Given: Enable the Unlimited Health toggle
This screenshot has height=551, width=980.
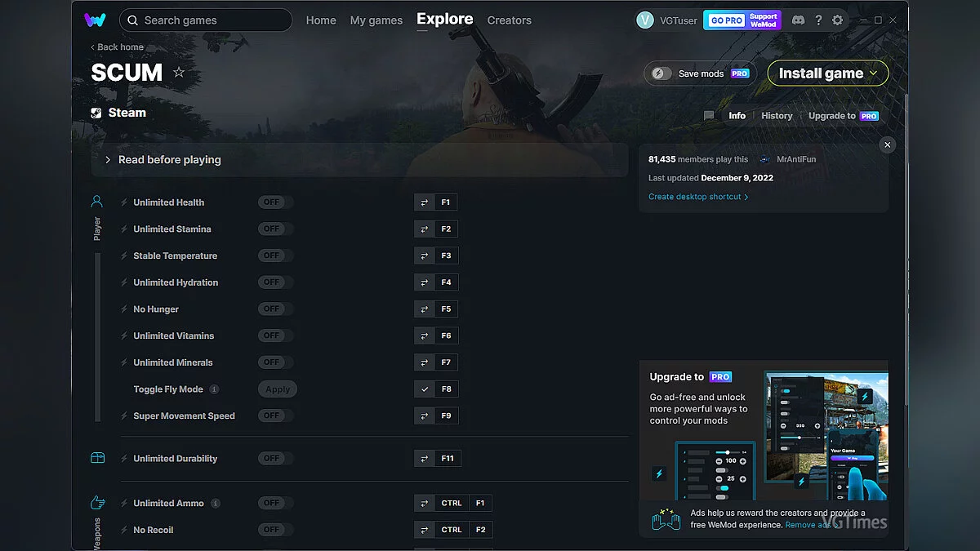Looking at the screenshot, I should [275, 202].
